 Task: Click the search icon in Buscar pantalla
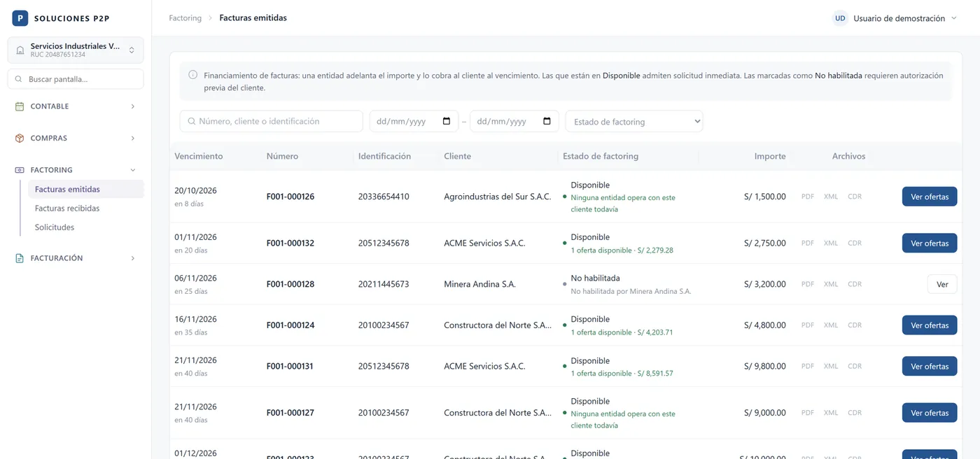coord(18,79)
